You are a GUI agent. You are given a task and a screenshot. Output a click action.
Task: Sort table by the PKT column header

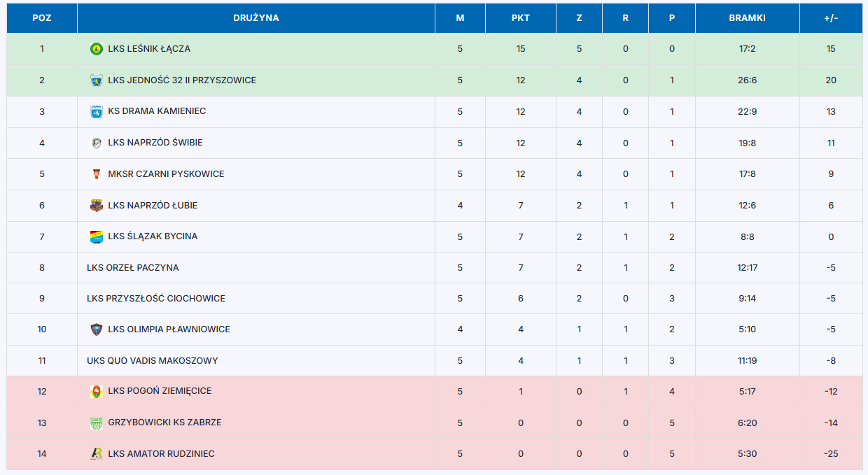pyautogui.click(x=521, y=18)
